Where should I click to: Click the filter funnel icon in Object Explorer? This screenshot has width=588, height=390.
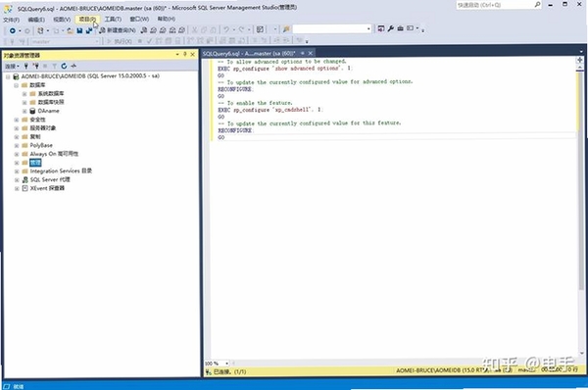pos(54,67)
